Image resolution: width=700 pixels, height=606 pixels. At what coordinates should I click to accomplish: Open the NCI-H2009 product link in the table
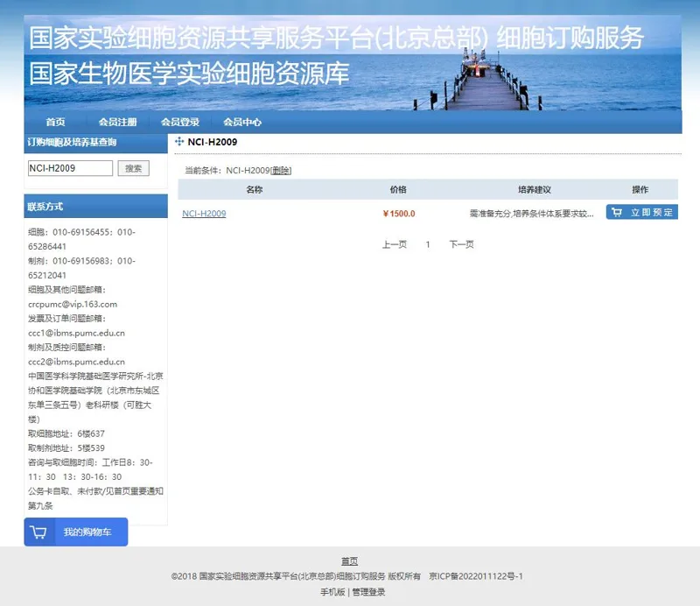point(204,214)
